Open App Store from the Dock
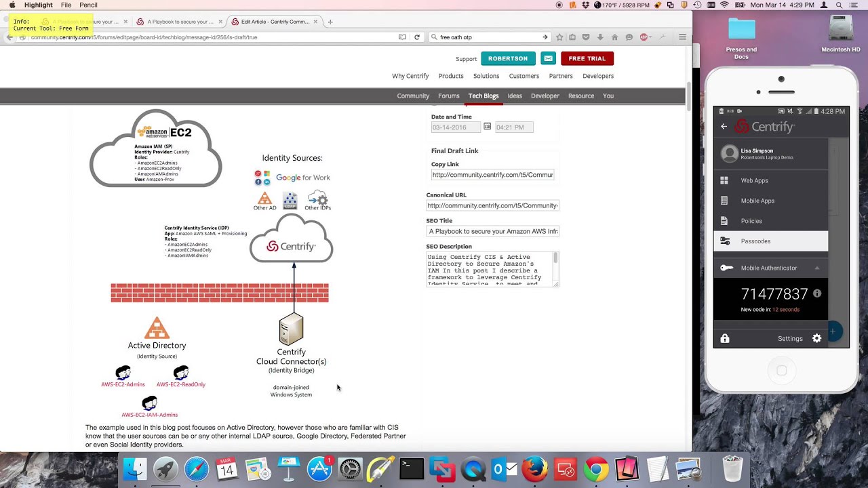 (x=319, y=470)
